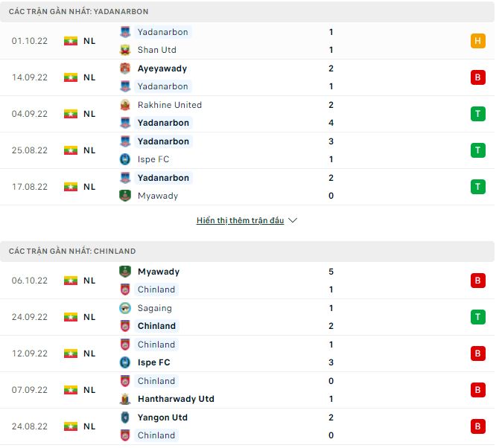This screenshot has width=502, height=448.
Task: Click the 24.08.22 match date
Action: point(30,426)
